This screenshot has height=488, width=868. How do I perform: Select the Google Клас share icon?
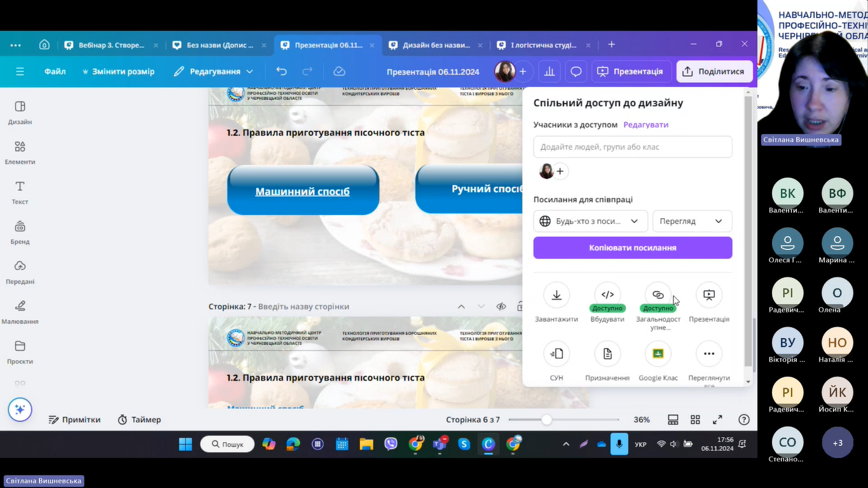tap(658, 354)
